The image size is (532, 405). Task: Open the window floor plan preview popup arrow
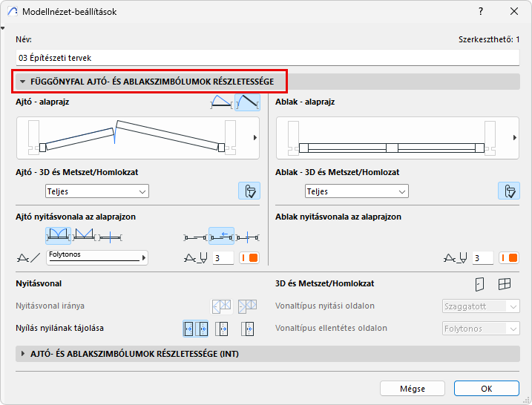tap(515, 138)
